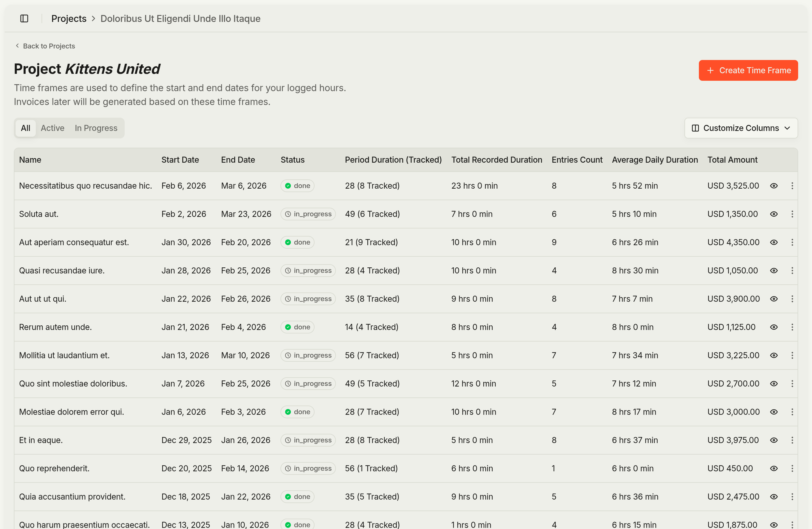The image size is (812, 529).
Task: Open three-dot menu for Et in eaque.
Action: click(792, 440)
